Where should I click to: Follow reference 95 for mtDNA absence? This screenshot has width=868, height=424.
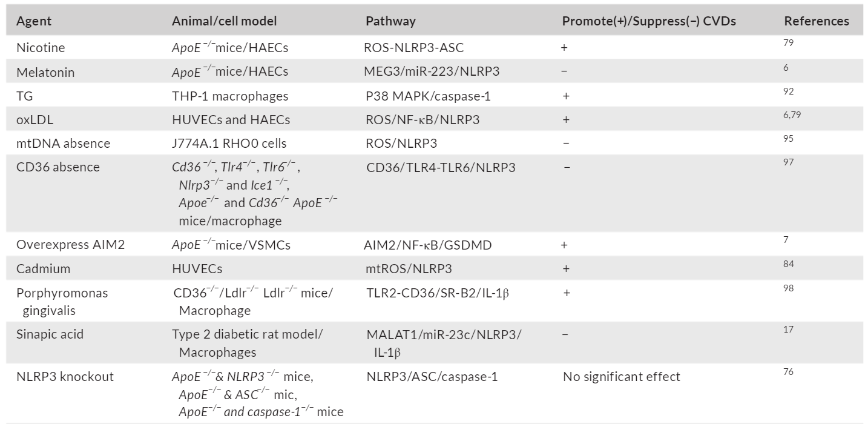[788, 139]
